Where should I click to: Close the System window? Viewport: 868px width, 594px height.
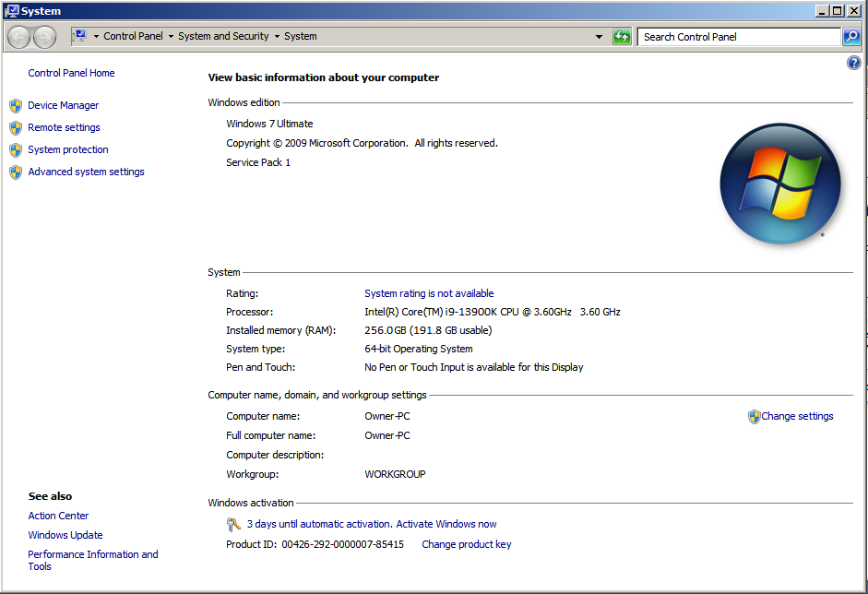[x=853, y=10]
